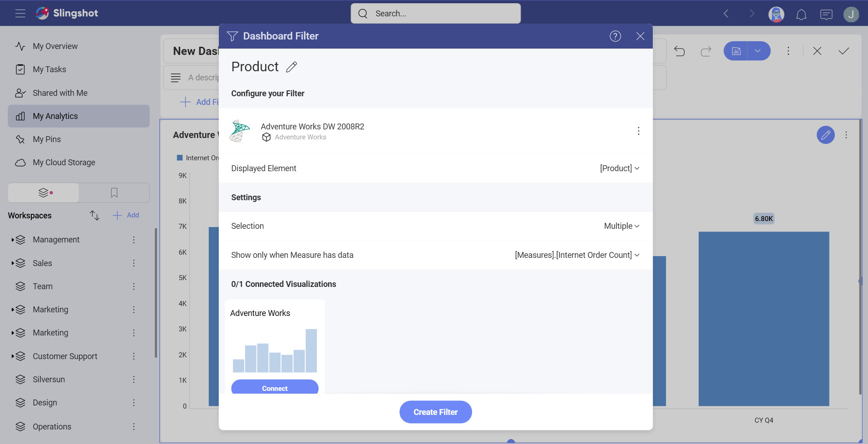
Task: Open more options for Silversun
Action: coord(134,380)
